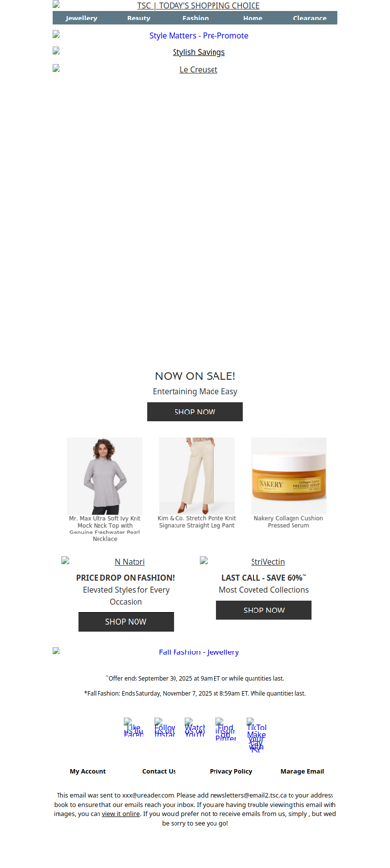Open the Manage Email footer link

pos(302,771)
